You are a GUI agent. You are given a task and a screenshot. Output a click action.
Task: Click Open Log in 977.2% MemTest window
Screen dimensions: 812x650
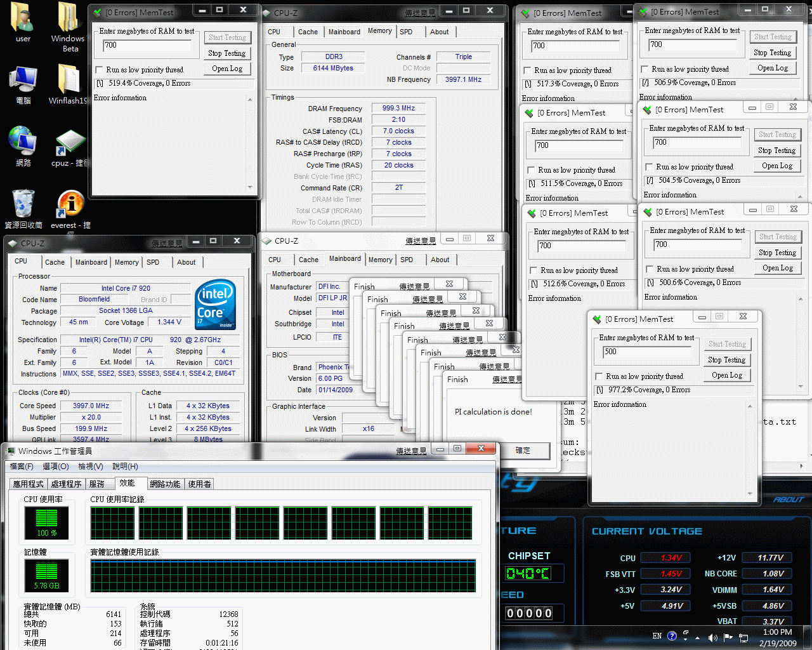coord(727,375)
